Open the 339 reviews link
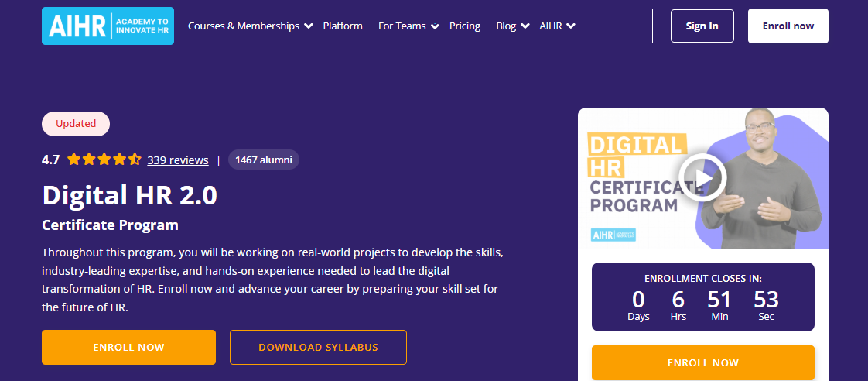This screenshot has height=381, width=868. pyautogui.click(x=178, y=160)
